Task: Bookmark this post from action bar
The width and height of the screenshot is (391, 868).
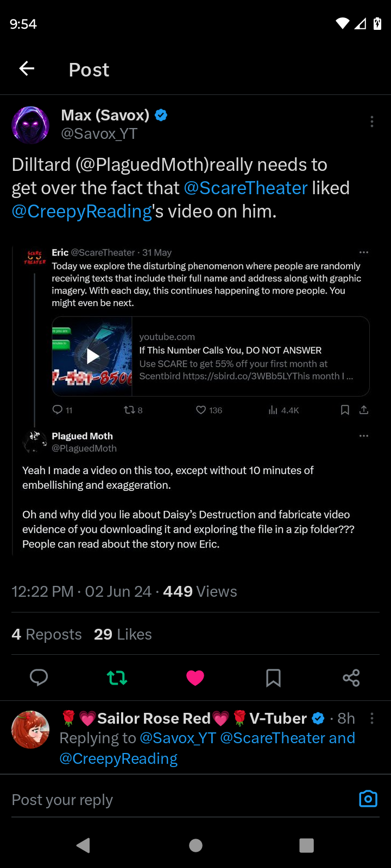Action: coord(273,678)
